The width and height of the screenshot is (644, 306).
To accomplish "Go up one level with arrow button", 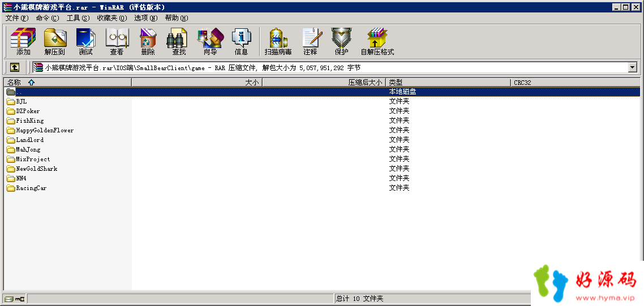I will (15, 67).
